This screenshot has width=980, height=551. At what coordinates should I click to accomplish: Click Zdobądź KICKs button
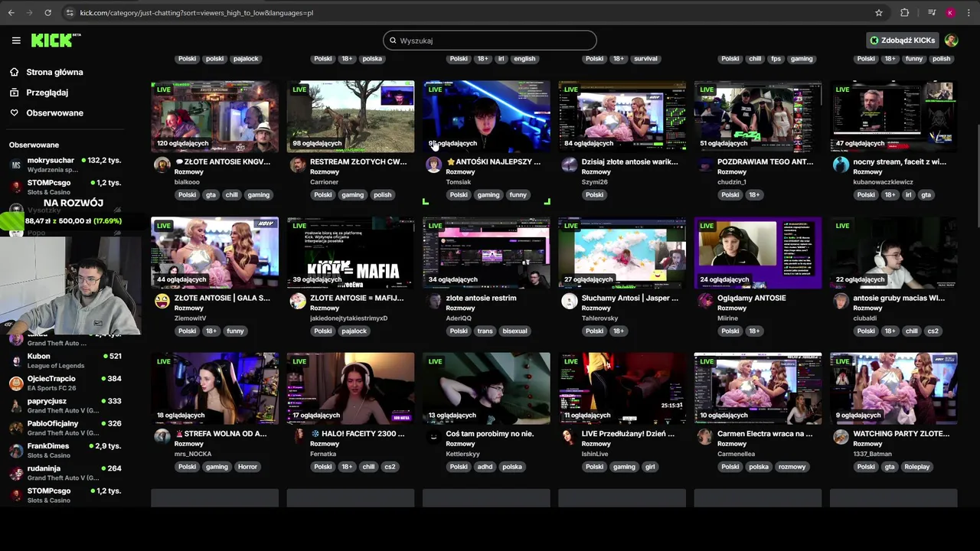[x=902, y=41]
